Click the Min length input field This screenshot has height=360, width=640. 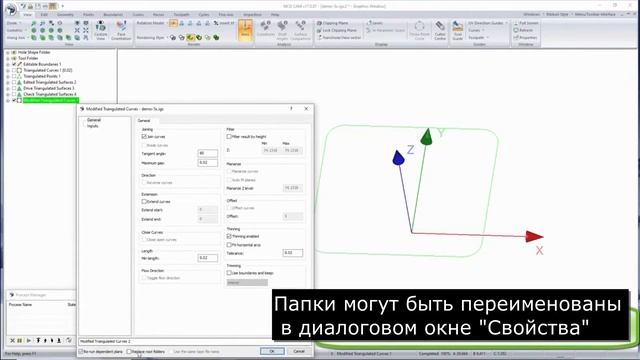208,258
